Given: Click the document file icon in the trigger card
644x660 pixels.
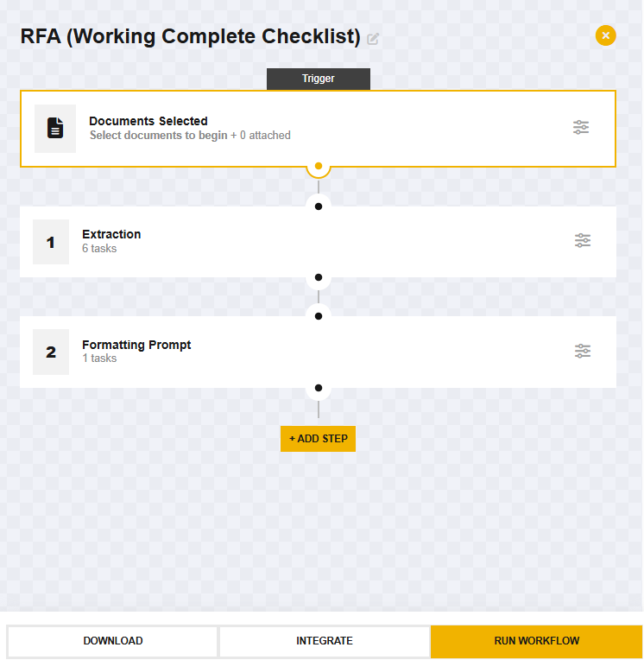Looking at the screenshot, I should tap(55, 129).
